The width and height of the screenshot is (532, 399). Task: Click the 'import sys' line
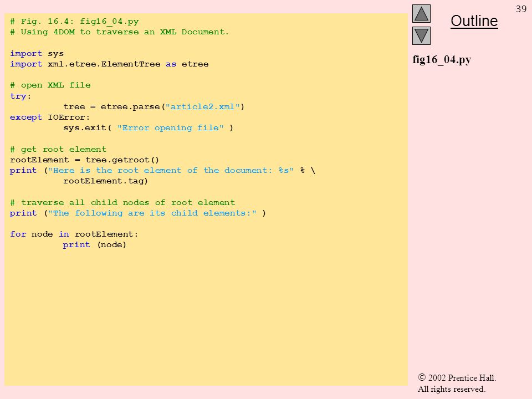click(37, 54)
